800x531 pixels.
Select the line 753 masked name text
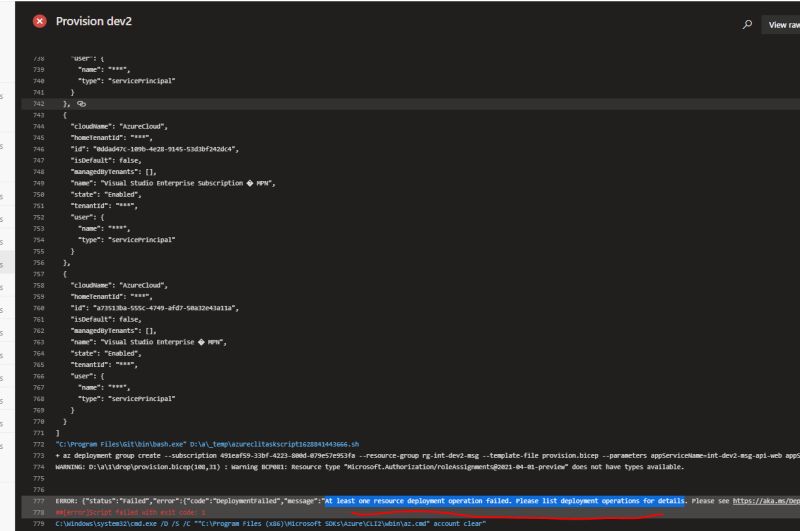[104, 229]
